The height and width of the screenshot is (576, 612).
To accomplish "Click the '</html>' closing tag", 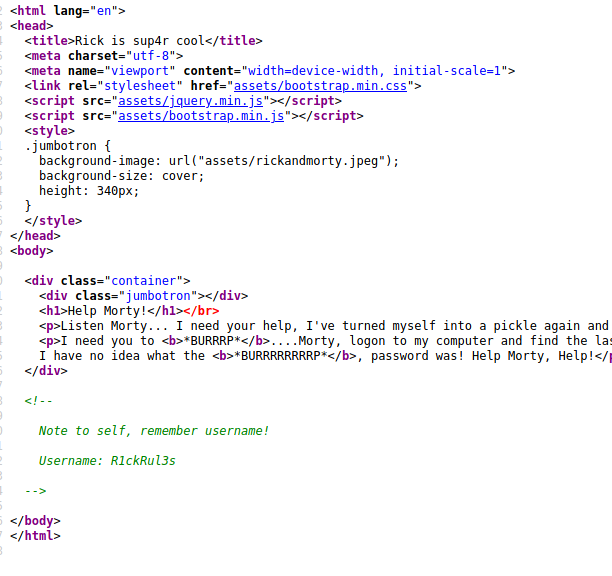I will (35, 536).
